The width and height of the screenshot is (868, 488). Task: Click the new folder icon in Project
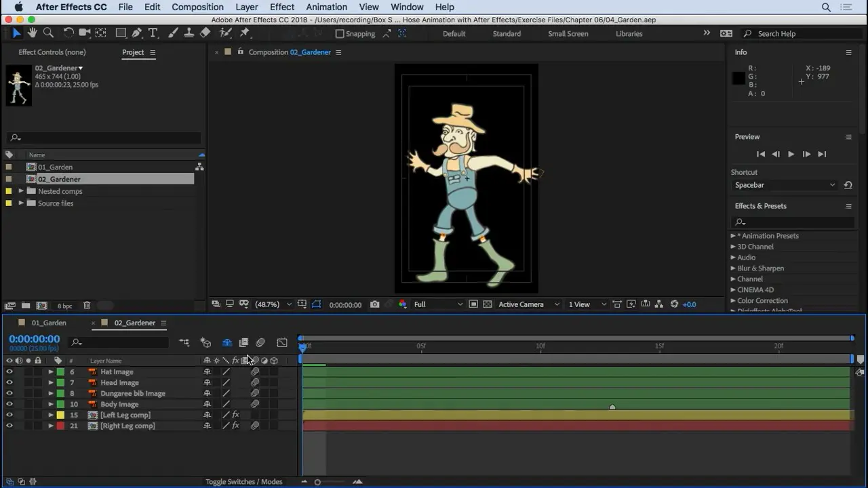pyautogui.click(x=26, y=306)
